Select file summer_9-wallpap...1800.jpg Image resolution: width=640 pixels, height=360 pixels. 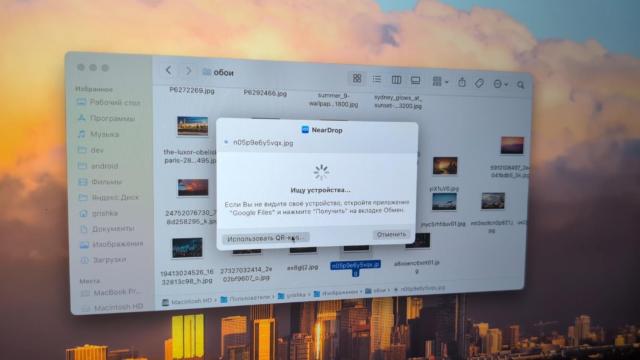tap(333, 100)
